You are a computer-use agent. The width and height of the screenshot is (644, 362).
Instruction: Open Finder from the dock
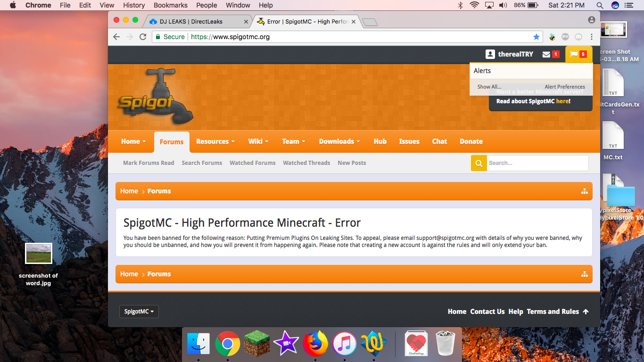pos(198,344)
